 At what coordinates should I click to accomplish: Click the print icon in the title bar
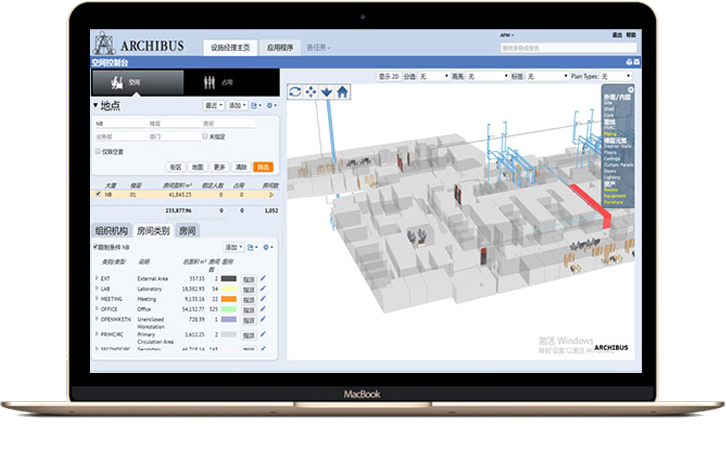(x=628, y=62)
